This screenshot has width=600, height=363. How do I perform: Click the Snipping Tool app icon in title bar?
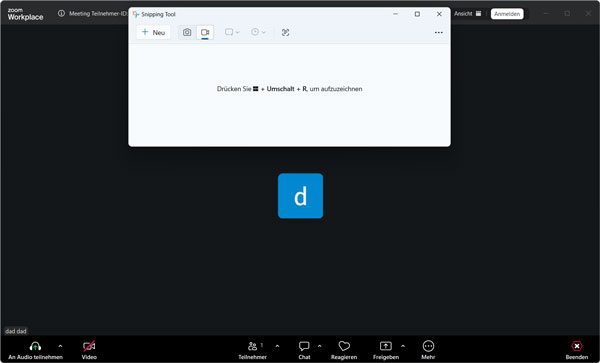coord(136,14)
